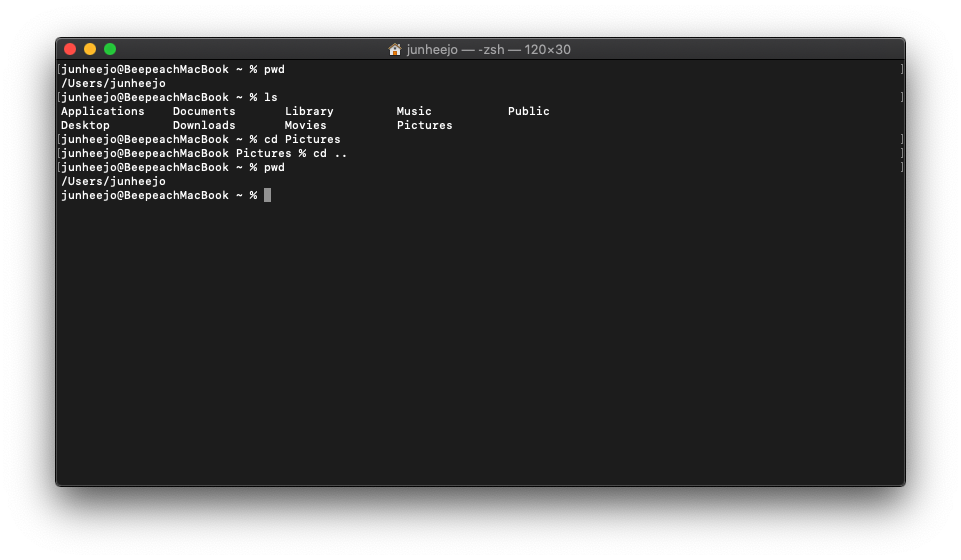961x560 pixels.
Task: Click 'Pictures' in the ls output
Action: click(425, 125)
